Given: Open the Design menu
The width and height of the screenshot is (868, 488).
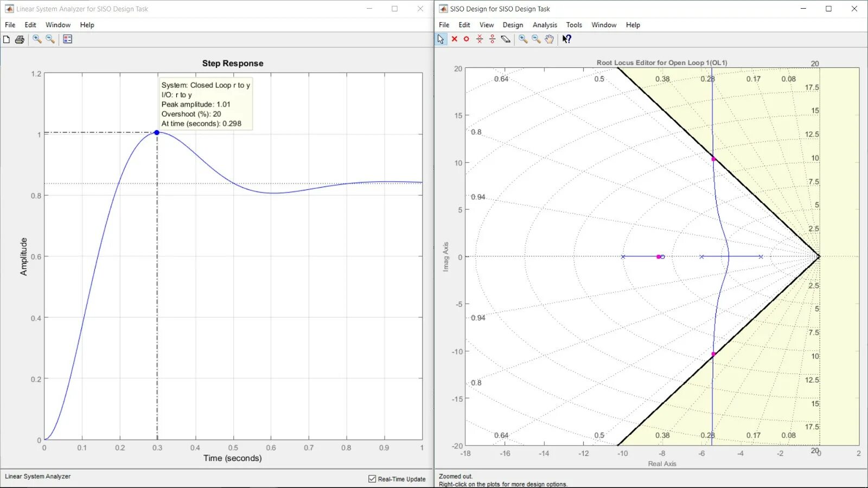Looking at the screenshot, I should tap(513, 25).
